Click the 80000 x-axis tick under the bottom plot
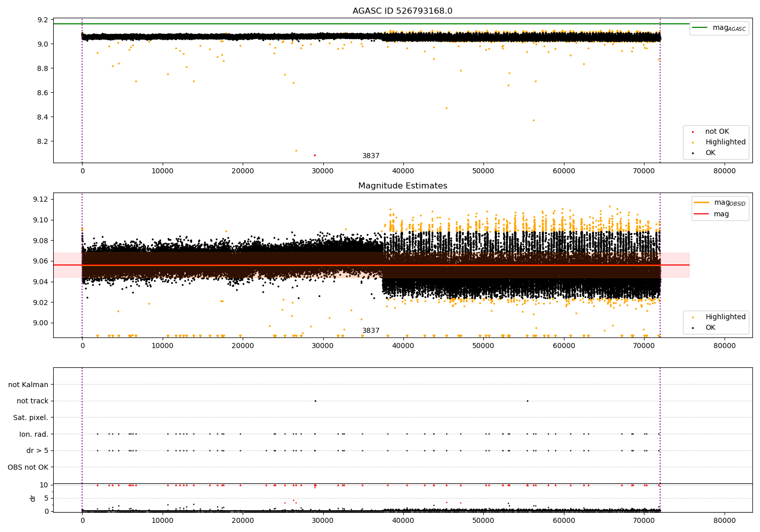This screenshot has height=532, width=760. (x=724, y=520)
